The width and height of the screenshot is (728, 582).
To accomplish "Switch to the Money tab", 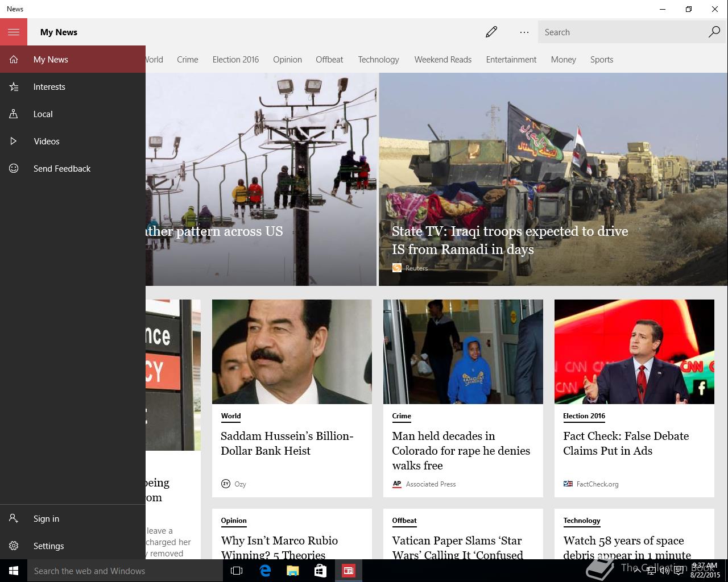I will pos(564,59).
